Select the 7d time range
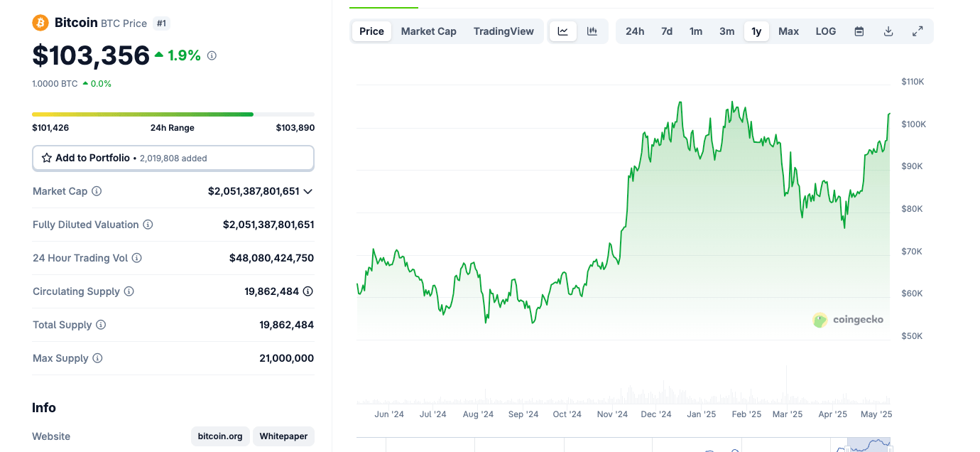The width and height of the screenshot is (980, 452). tap(667, 31)
